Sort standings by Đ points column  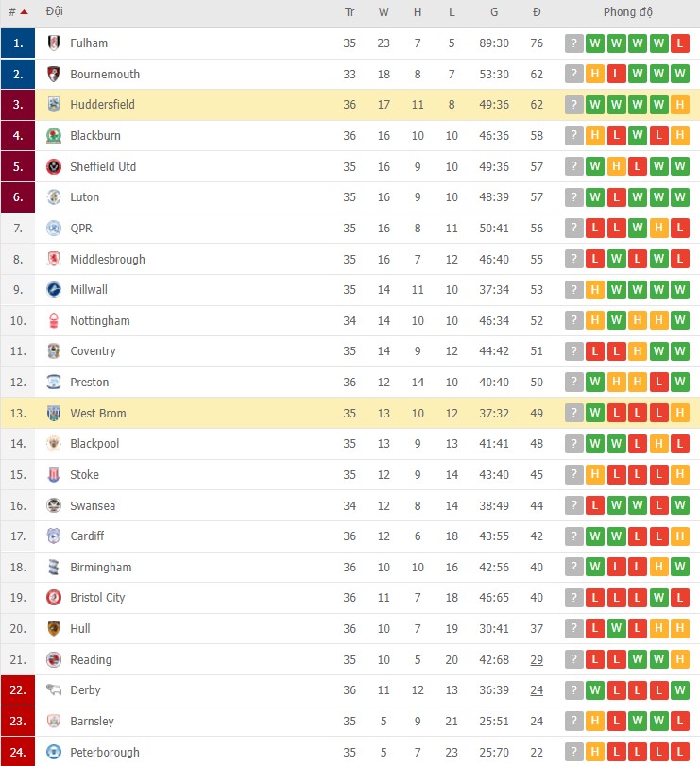point(537,12)
